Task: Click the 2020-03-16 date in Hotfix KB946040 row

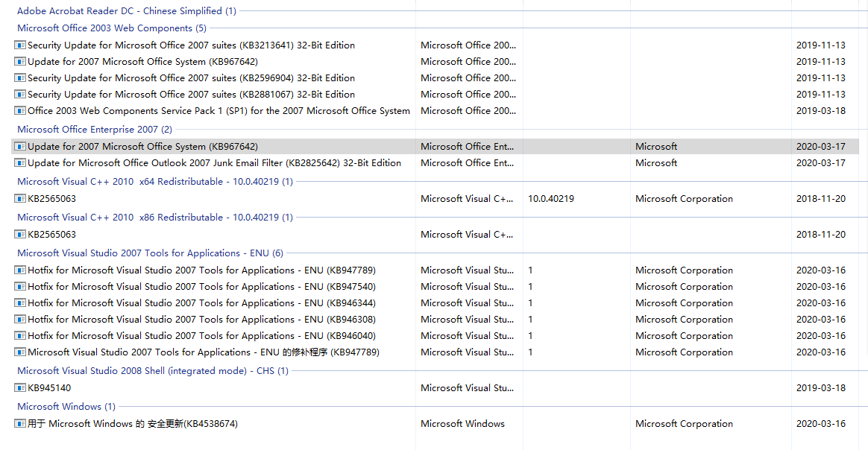Action: pyautogui.click(x=821, y=335)
